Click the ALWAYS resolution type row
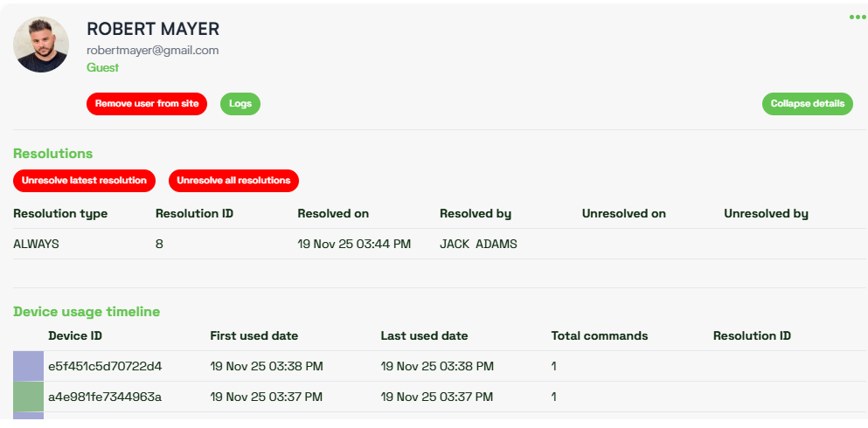The height and width of the screenshot is (428, 868). 36,245
